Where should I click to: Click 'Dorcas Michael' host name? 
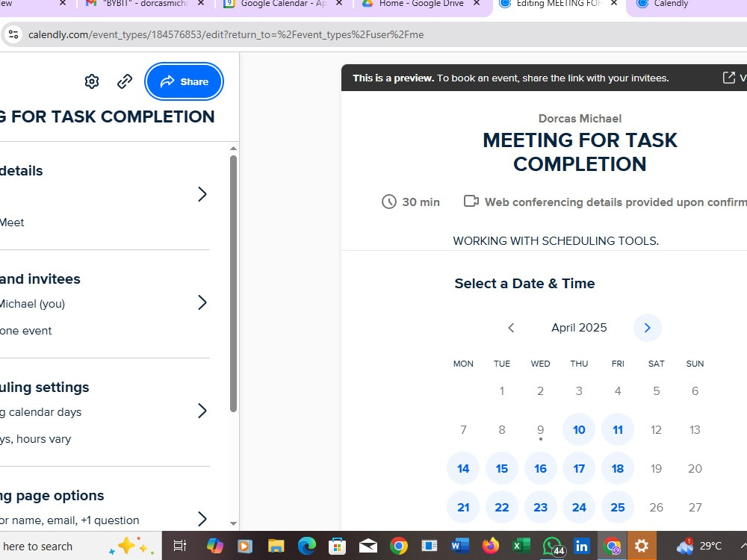(x=580, y=119)
